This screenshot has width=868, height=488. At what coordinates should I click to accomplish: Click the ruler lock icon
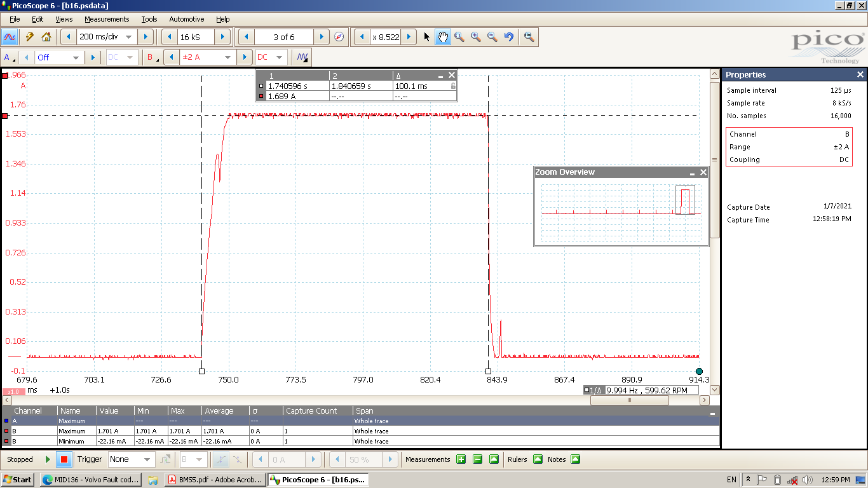pos(453,86)
